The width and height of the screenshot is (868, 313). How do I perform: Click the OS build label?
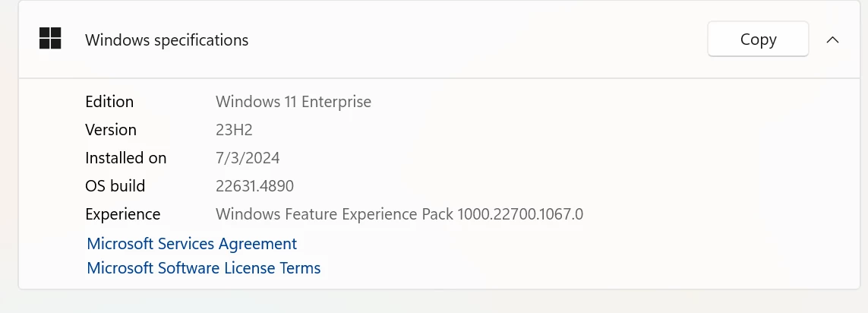point(115,186)
